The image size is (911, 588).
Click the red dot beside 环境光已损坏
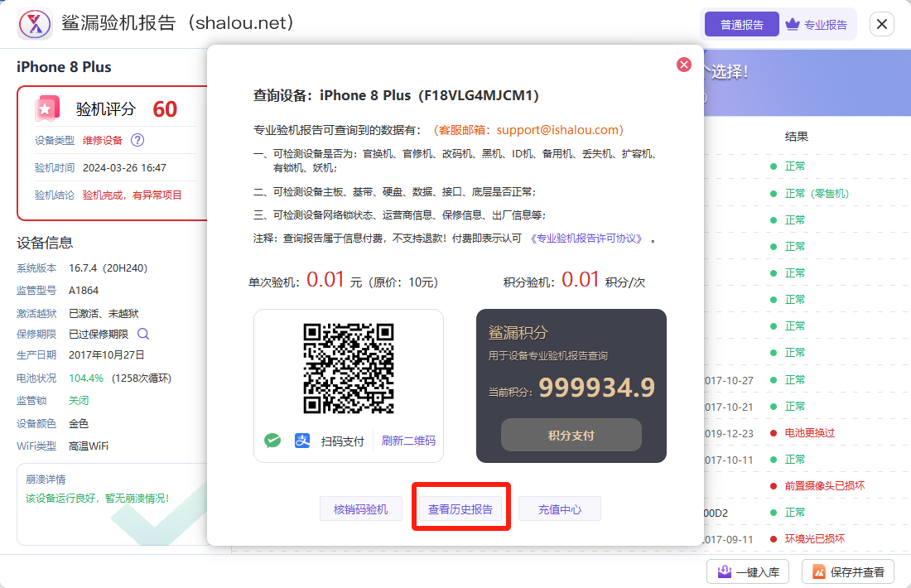tap(774, 538)
